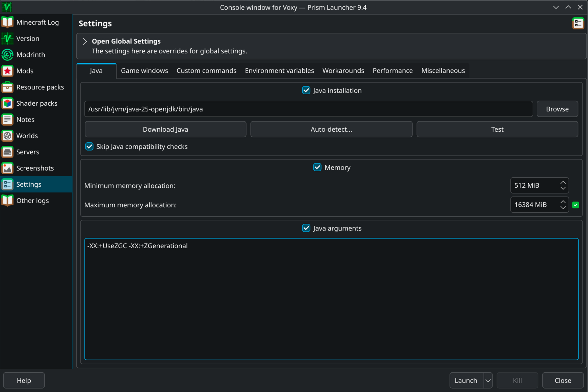Click the Java executable path field
This screenshot has height=392, width=588.
point(308,109)
